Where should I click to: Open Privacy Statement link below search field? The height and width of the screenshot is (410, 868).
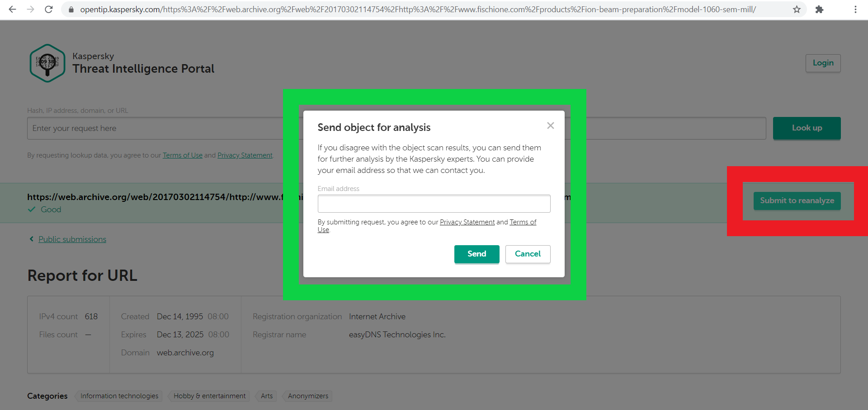tap(245, 155)
